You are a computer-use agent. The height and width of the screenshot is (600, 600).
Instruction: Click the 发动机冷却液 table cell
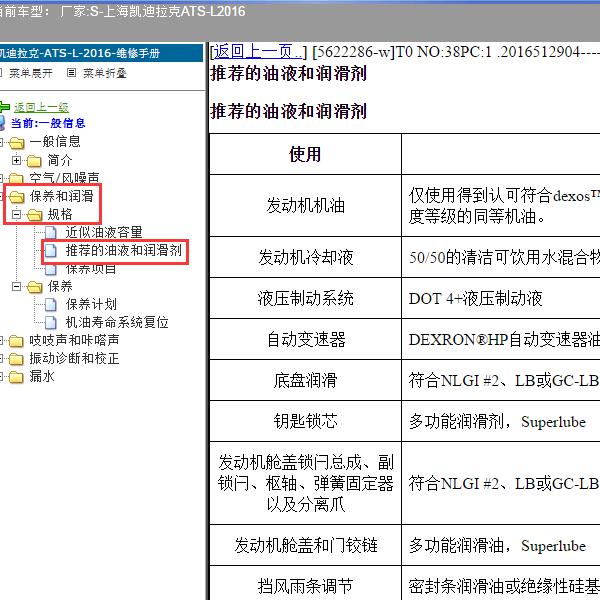(305, 257)
